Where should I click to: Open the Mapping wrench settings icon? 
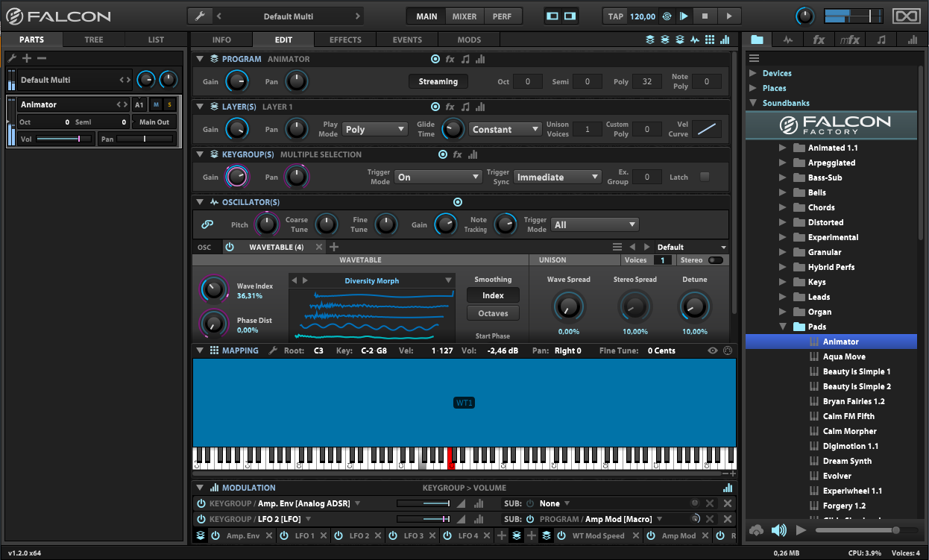pyautogui.click(x=273, y=350)
